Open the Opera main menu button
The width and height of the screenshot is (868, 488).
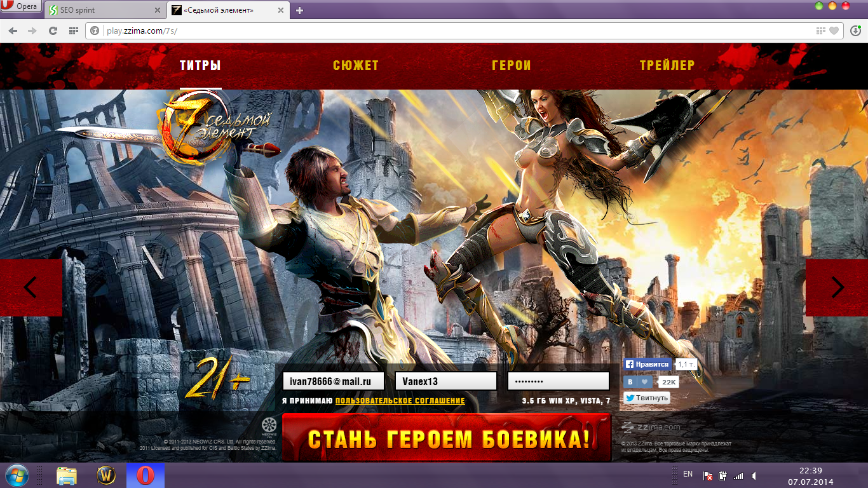20,7
